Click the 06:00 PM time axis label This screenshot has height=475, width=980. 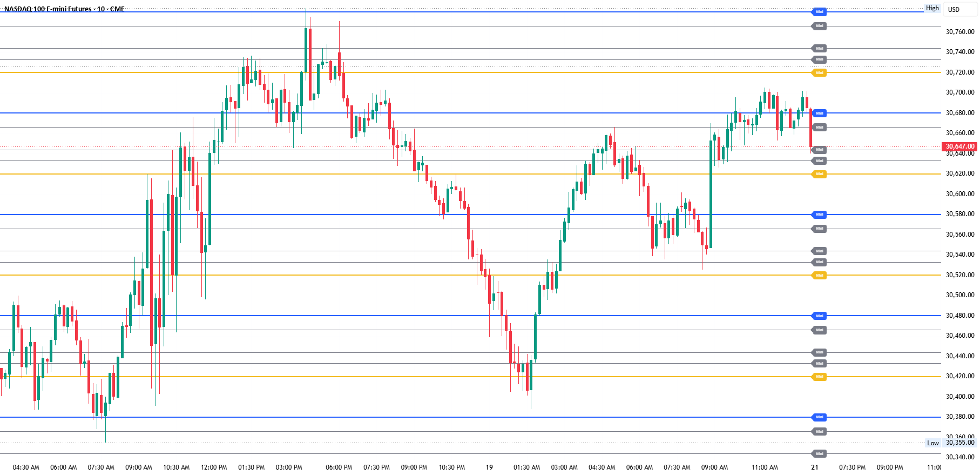pyautogui.click(x=339, y=467)
